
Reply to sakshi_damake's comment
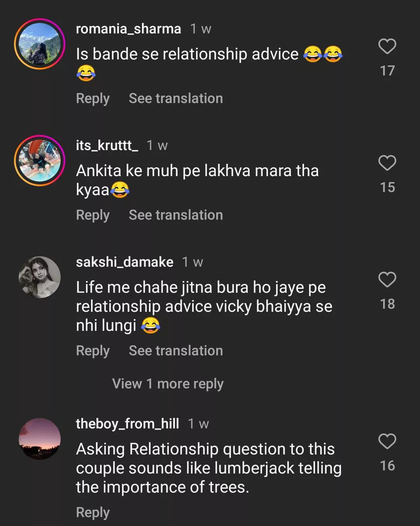(x=93, y=351)
